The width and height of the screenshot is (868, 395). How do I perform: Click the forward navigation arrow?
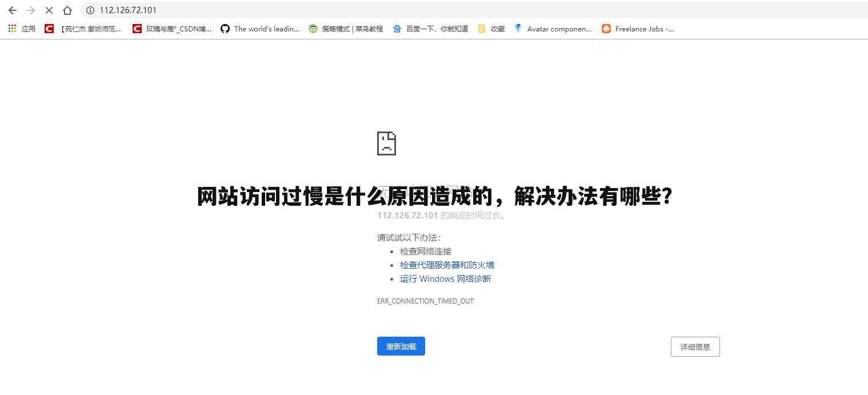(31, 10)
